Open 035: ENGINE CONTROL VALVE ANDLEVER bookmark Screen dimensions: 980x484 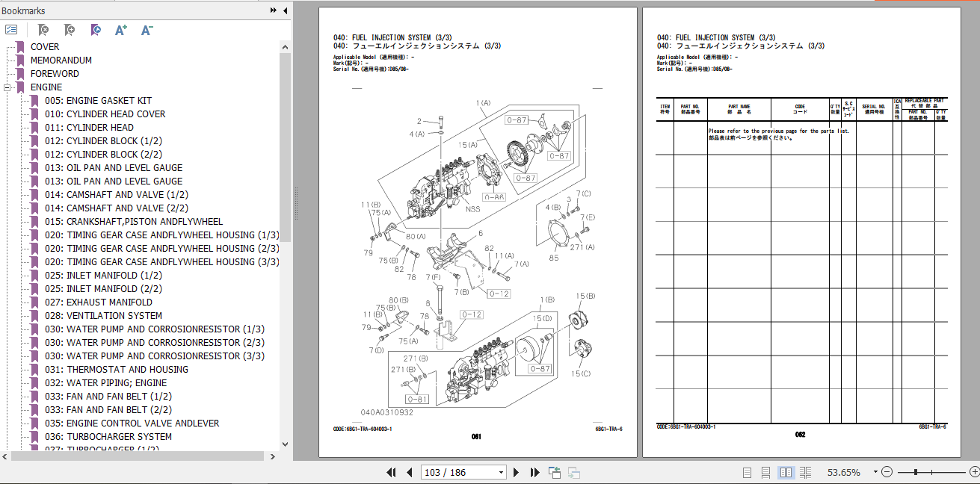pyautogui.click(x=132, y=423)
